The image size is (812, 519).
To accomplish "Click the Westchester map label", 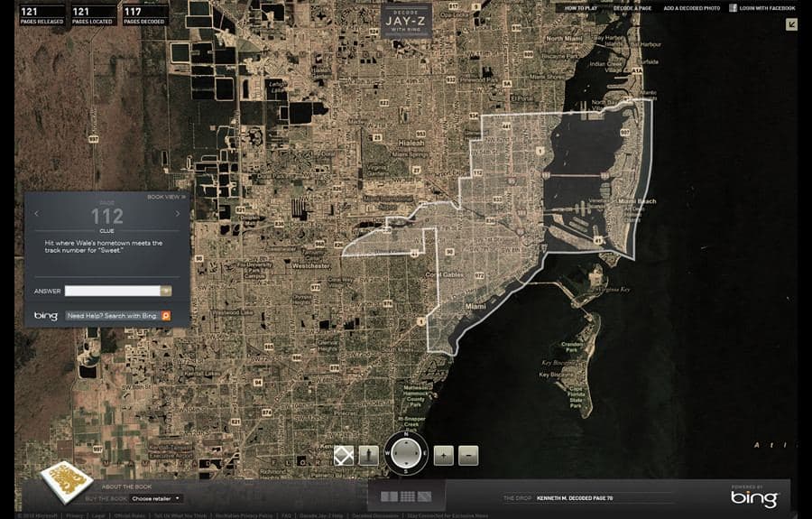I will click(x=311, y=265).
